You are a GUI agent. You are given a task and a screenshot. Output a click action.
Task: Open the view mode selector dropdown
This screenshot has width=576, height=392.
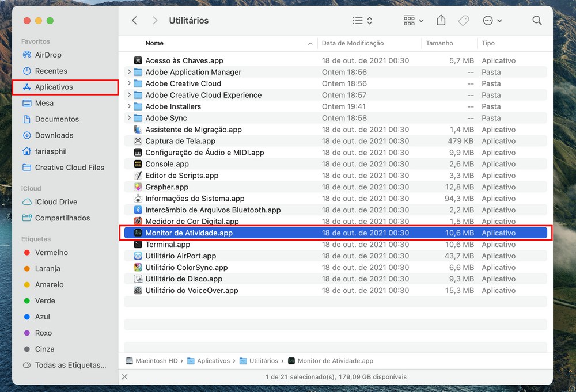362,21
